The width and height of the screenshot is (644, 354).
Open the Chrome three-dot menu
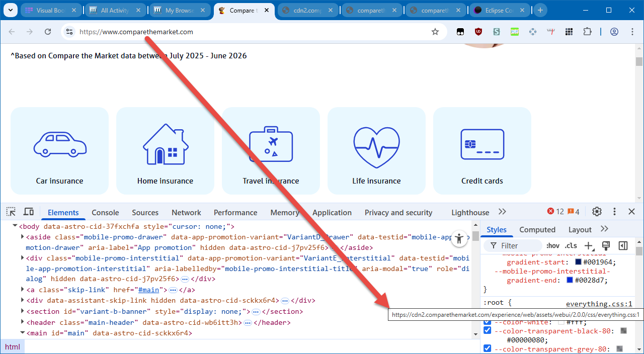pos(632,32)
